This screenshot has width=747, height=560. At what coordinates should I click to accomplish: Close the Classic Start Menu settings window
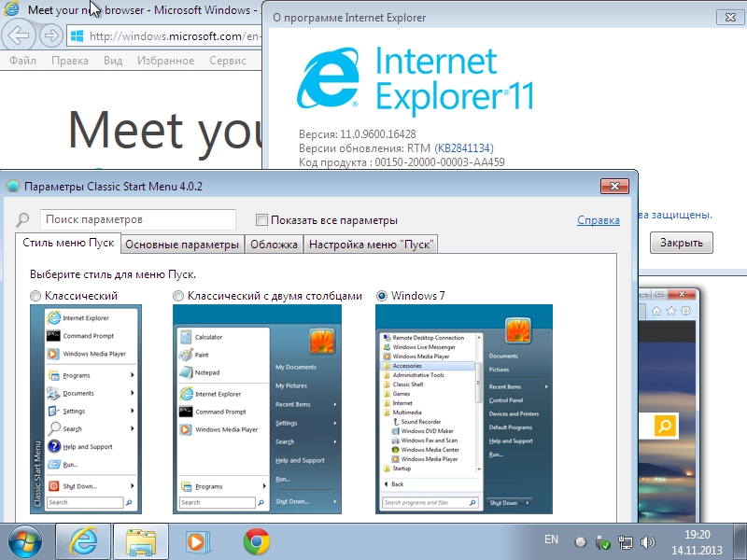[614, 186]
